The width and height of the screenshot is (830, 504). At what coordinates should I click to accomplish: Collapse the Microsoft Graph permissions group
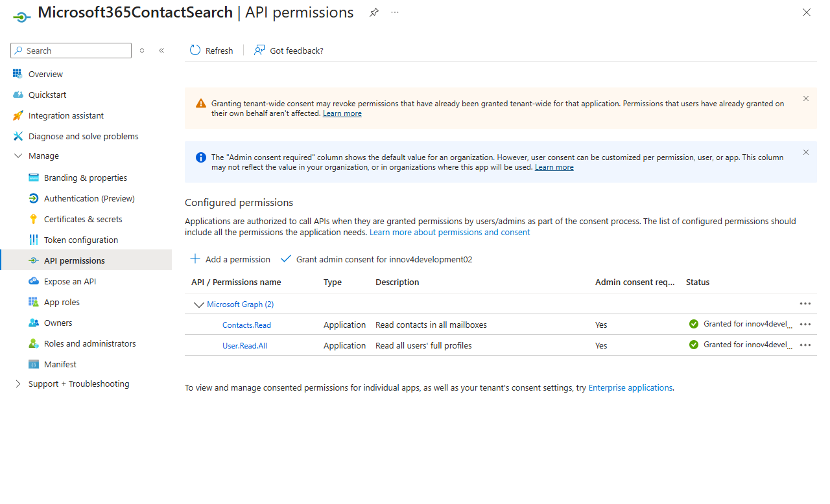pos(199,304)
